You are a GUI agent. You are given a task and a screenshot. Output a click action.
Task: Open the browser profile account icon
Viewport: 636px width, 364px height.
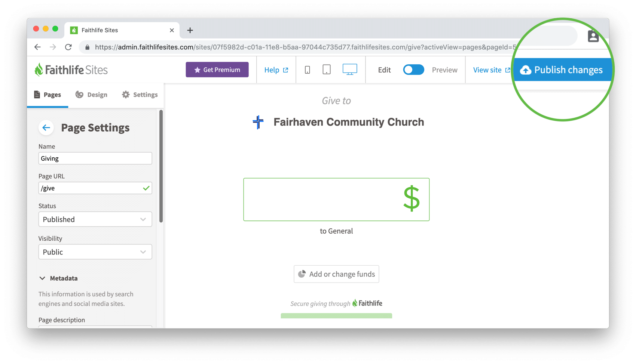coord(593,36)
